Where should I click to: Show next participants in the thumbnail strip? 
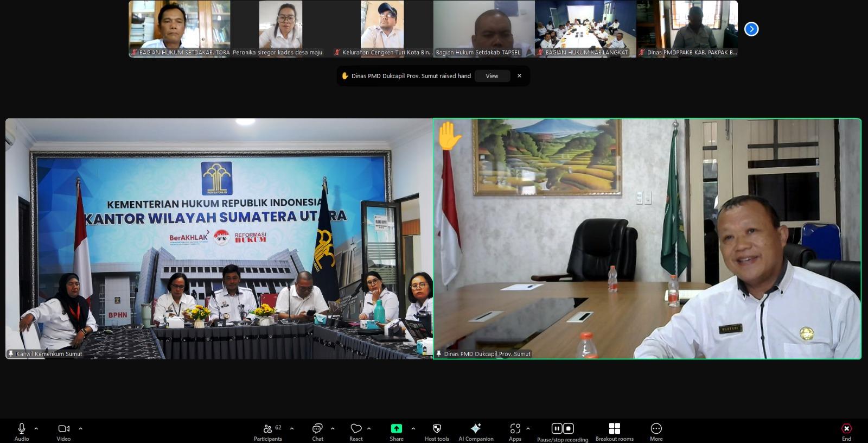pyautogui.click(x=751, y=29)
